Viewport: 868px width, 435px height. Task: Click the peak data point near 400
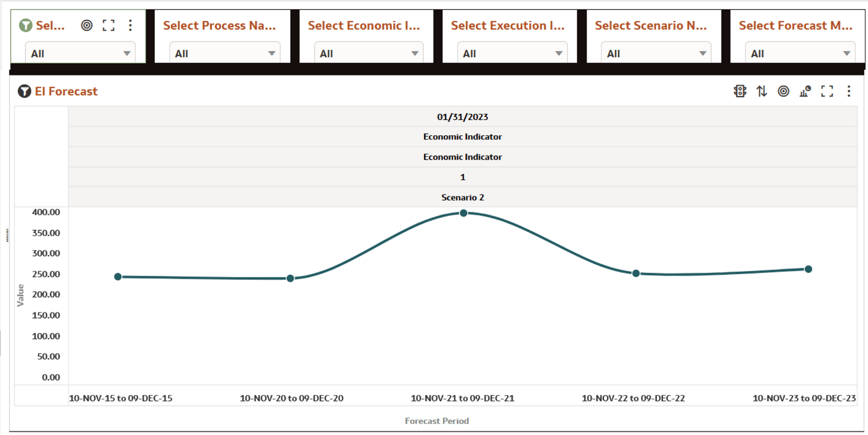463,213
